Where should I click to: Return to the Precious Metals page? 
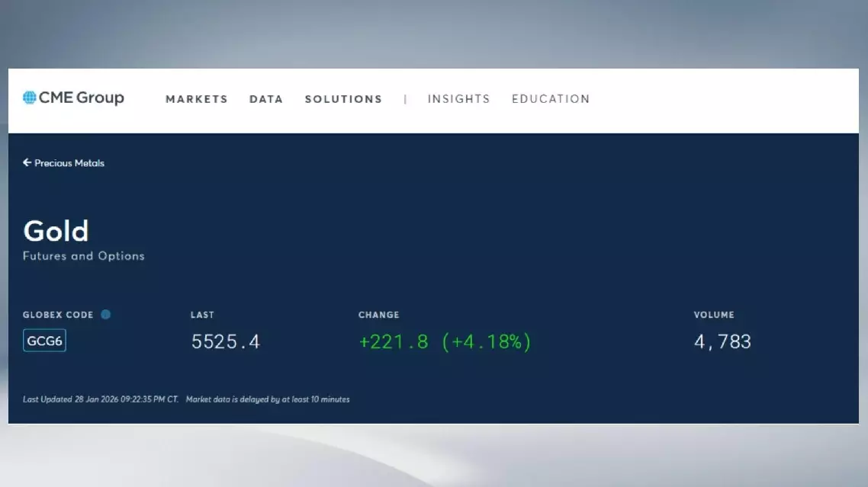(69, 163)
